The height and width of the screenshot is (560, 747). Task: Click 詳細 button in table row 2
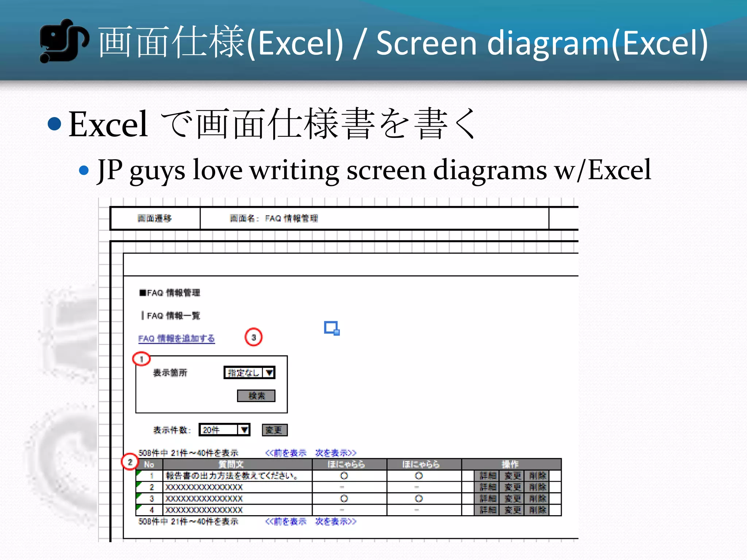487,487
